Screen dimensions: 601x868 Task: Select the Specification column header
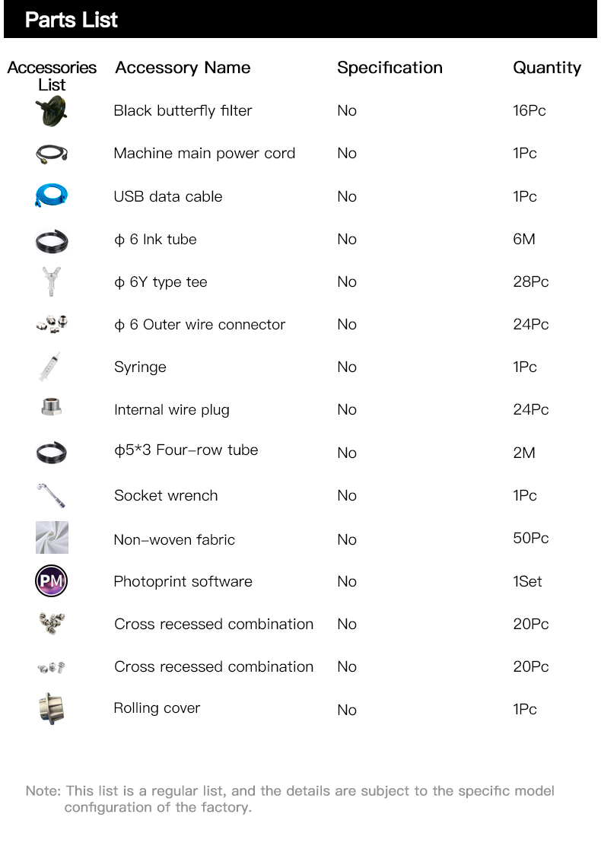tap(390, 68)
